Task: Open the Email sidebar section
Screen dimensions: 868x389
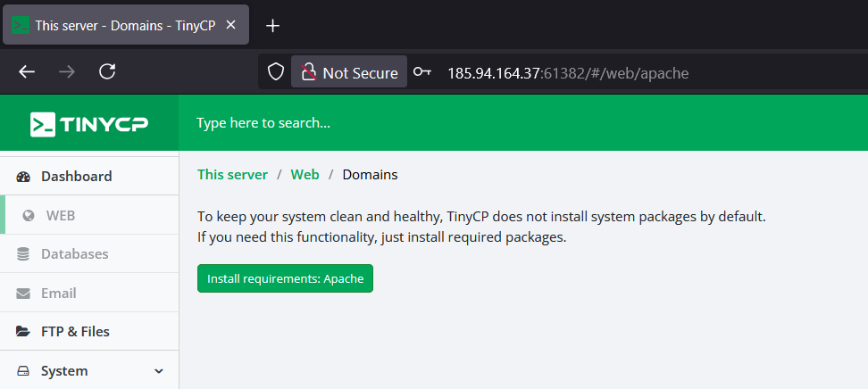Action: click(x=89, y=293)
